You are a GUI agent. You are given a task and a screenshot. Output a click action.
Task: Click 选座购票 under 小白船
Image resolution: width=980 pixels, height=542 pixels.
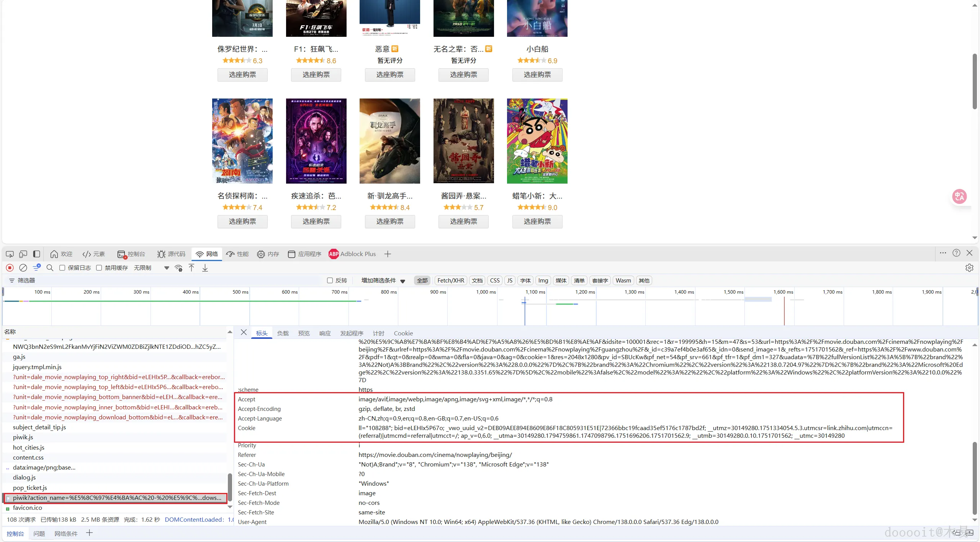point(537,74)
